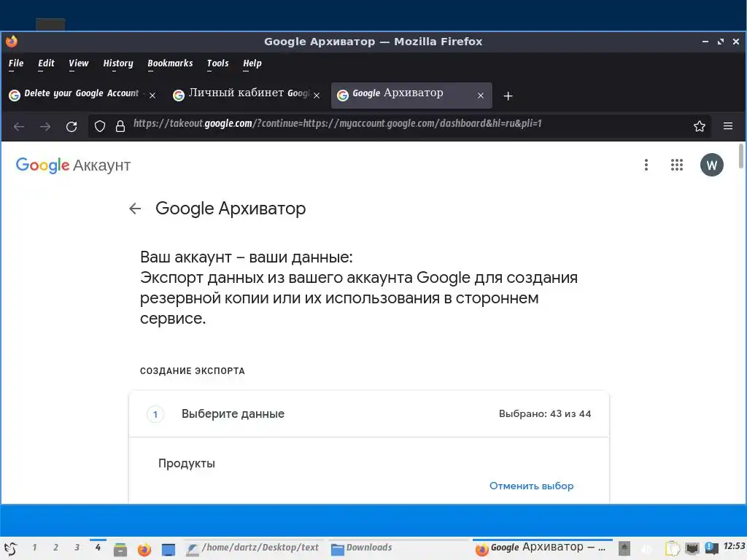
Task: Click step number 1 circle
Action: [155, 414]
